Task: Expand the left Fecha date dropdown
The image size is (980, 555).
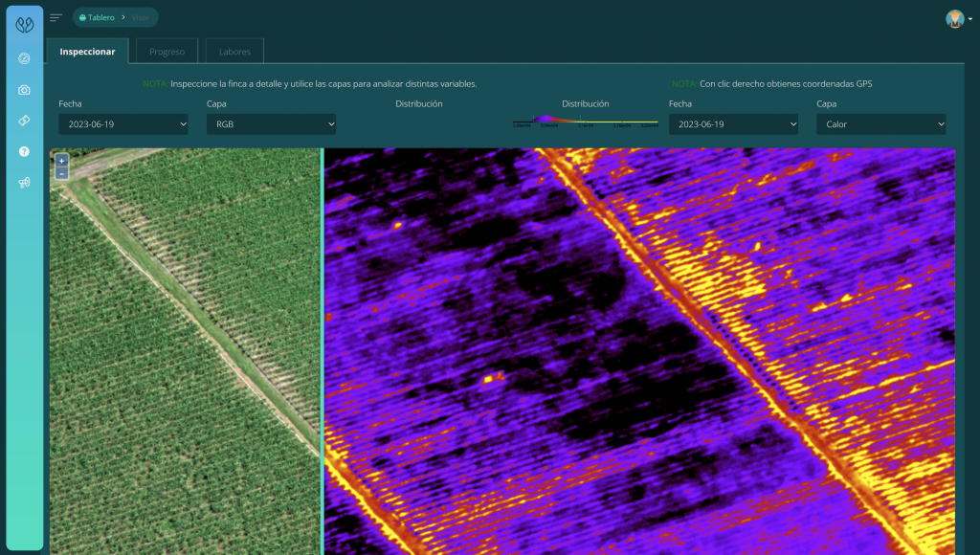Action: point(123,124)
